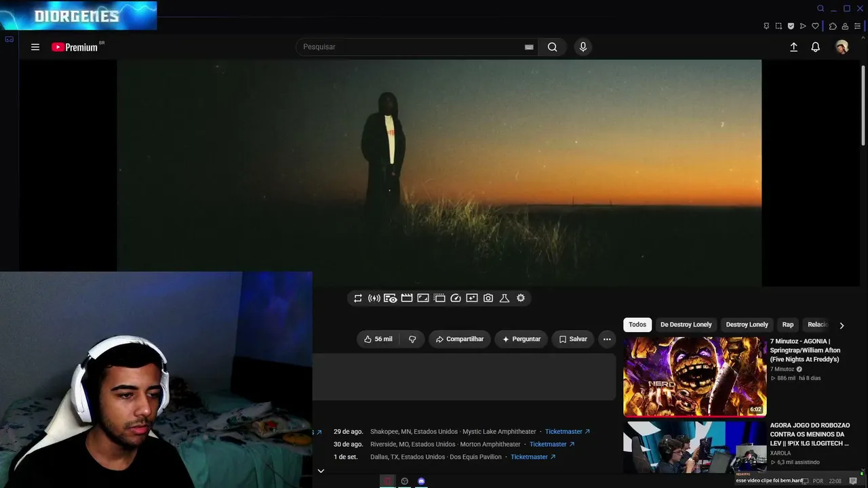Open the Discord taskbar icon
Viewport: 868px width, 488px height.
421,481
